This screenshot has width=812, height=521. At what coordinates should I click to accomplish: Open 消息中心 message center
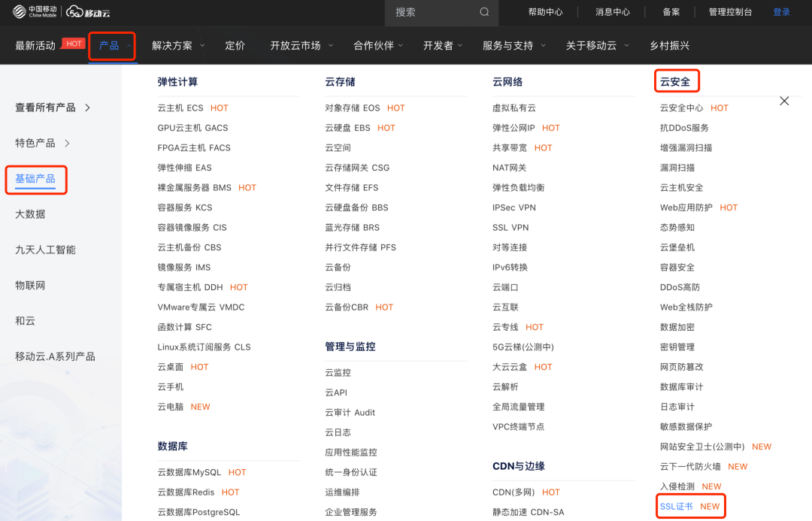613,12
